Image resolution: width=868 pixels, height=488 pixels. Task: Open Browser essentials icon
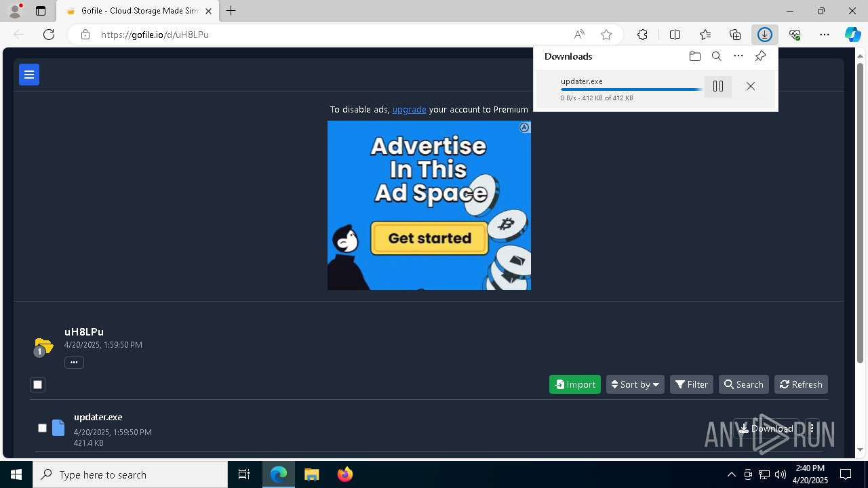pos(795,35)
